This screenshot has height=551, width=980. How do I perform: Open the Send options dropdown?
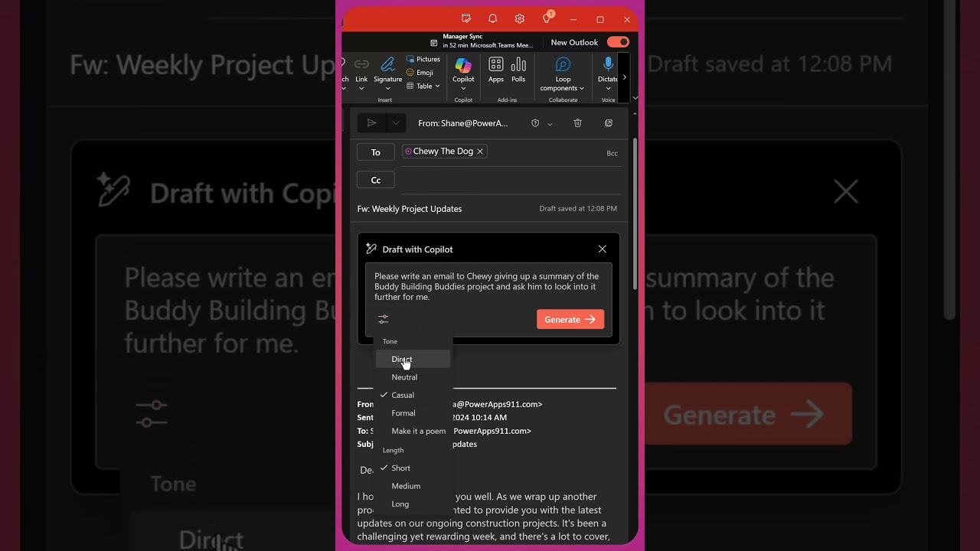click(396, 122)
